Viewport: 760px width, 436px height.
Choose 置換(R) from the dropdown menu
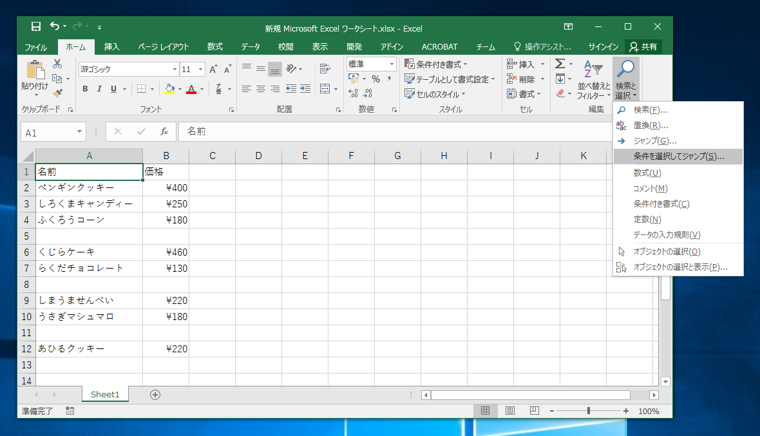678,125
